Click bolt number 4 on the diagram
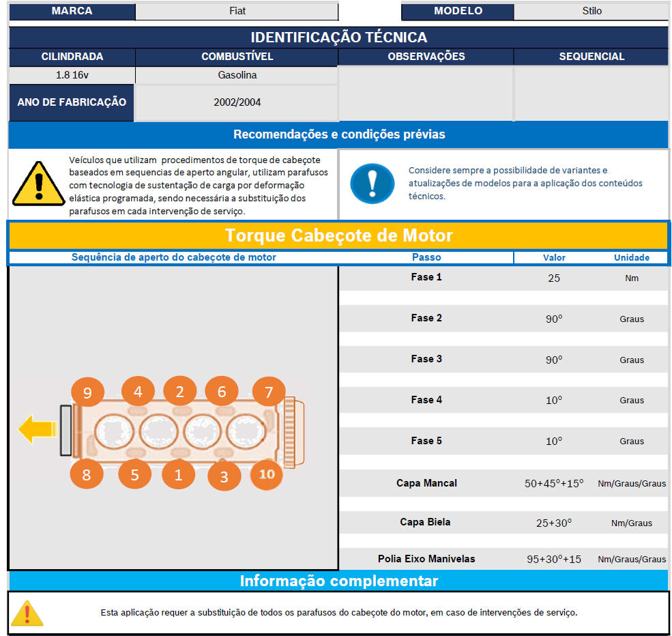The width and height of the screenshot is (672, 636). pyautogui.click(x=138, y=392)
